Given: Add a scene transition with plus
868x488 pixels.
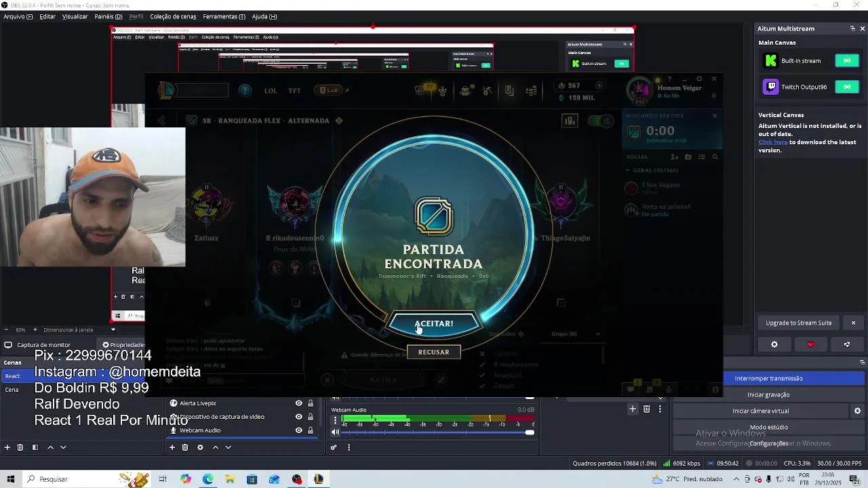Looking at the screenshot, I should pyautogui.click(x=633, y=409).
